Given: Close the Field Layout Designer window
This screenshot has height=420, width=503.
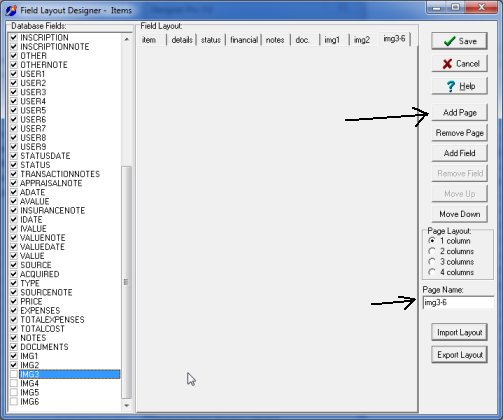Looking at the screenshot, I should pyautogui.click(x=481, y=7).
